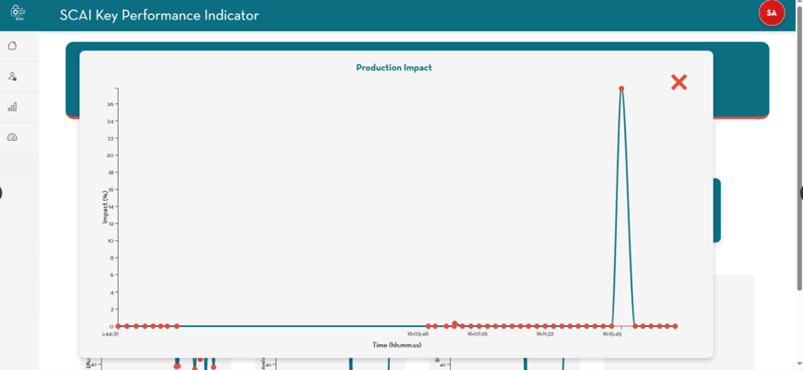Click the 'Time (hh:mm:ss)' axis label
This screenshot has height=370, width=803.
coord(397,345)
